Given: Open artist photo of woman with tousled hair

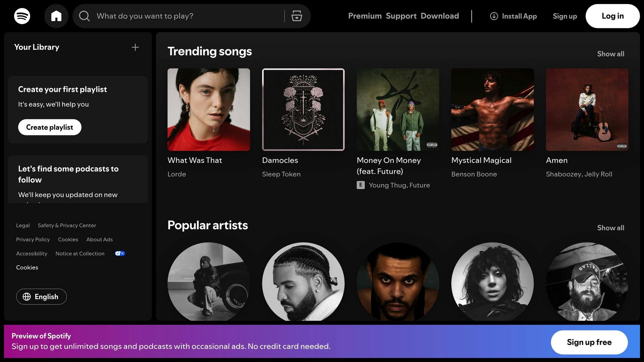Looking at the screenshot, I should [492, 282].
